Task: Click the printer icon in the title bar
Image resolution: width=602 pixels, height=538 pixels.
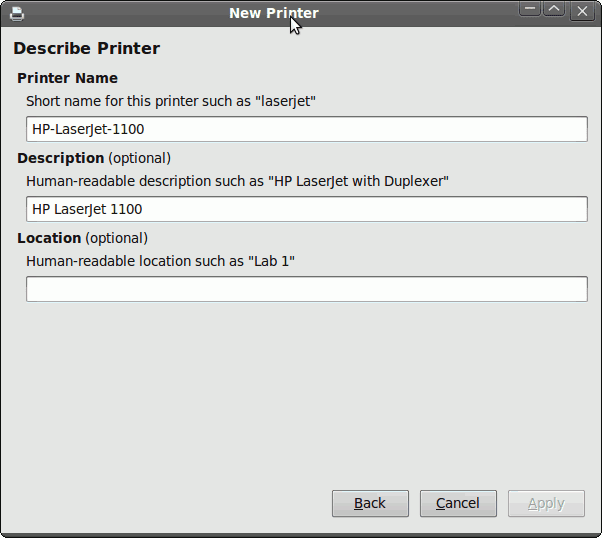Action: tap(17, 14)
